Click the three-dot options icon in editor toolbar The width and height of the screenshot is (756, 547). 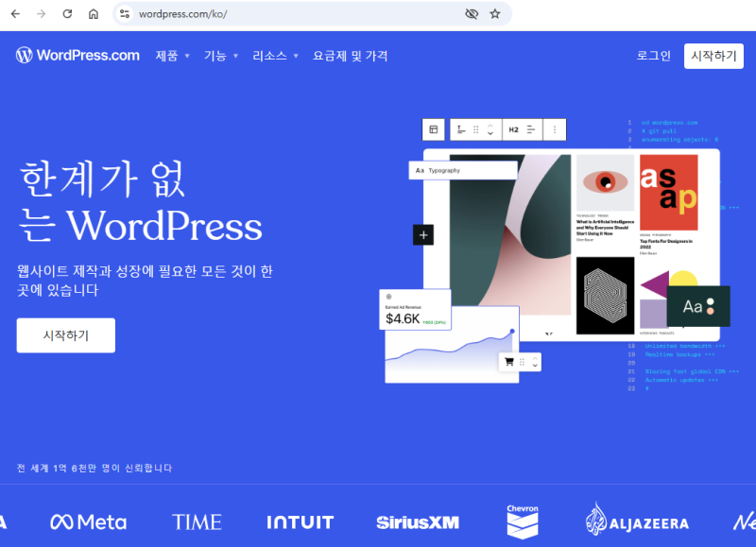tap(555, 129)
